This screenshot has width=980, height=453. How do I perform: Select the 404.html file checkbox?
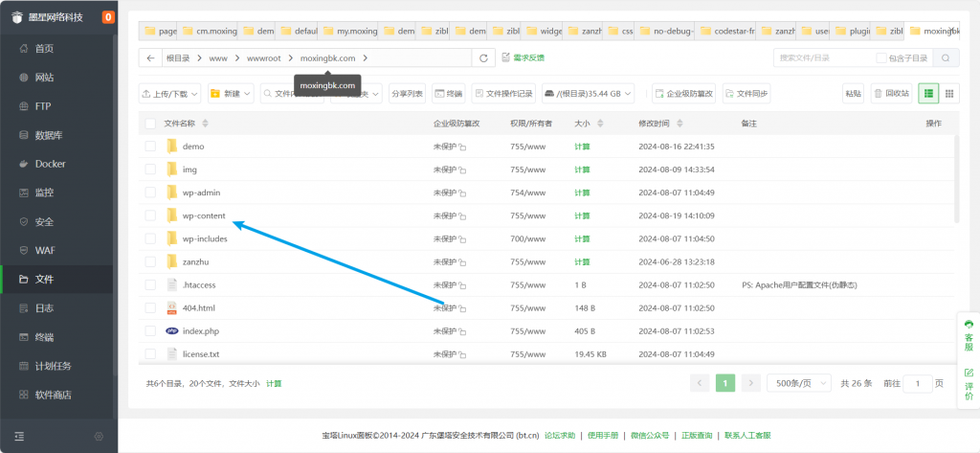[x=150, y=307]
